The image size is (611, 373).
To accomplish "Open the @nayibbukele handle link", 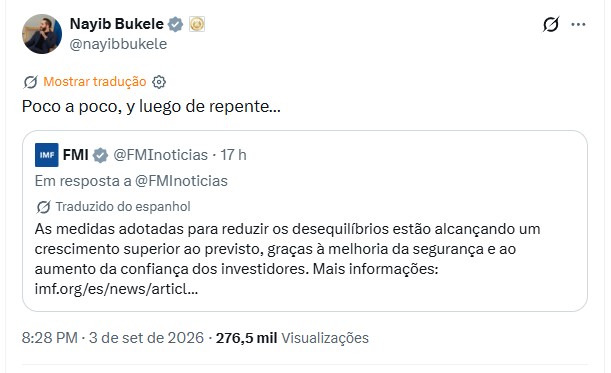I will [118, 44].
